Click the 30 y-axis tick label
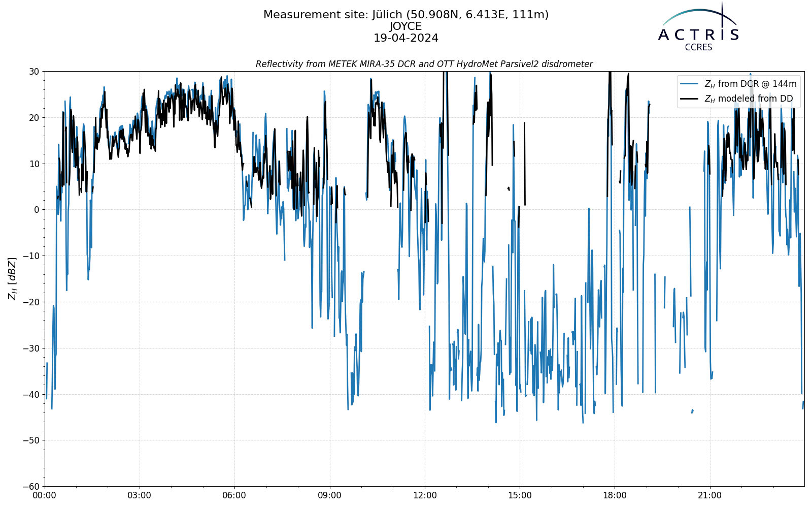This screenshot has width=812, height=508. click(x=34, y=72)
